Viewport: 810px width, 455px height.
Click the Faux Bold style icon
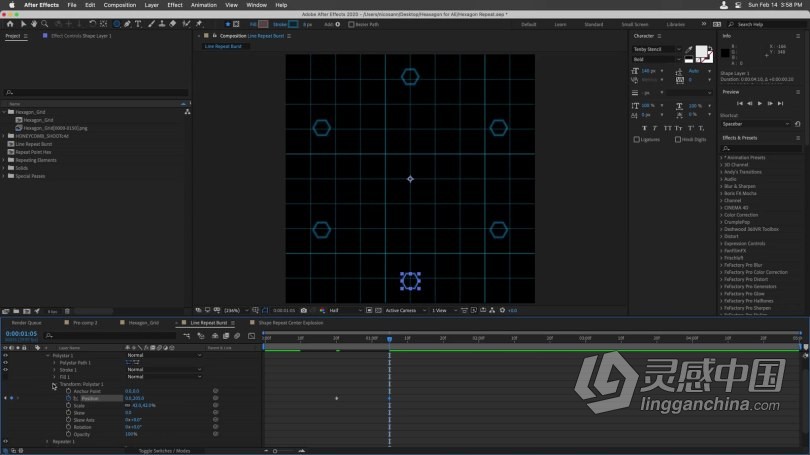tap(644, 128)
